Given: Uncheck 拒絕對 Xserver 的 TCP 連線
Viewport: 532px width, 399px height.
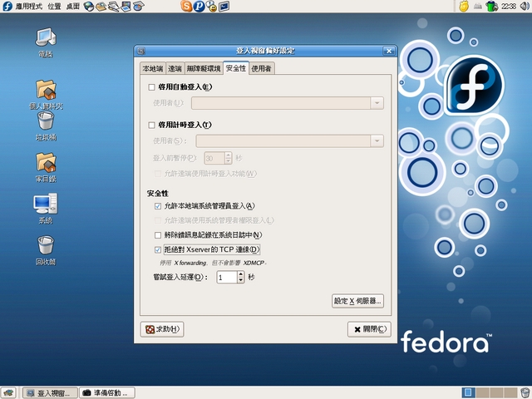Looking at the screenshot, I should (158, 249).
